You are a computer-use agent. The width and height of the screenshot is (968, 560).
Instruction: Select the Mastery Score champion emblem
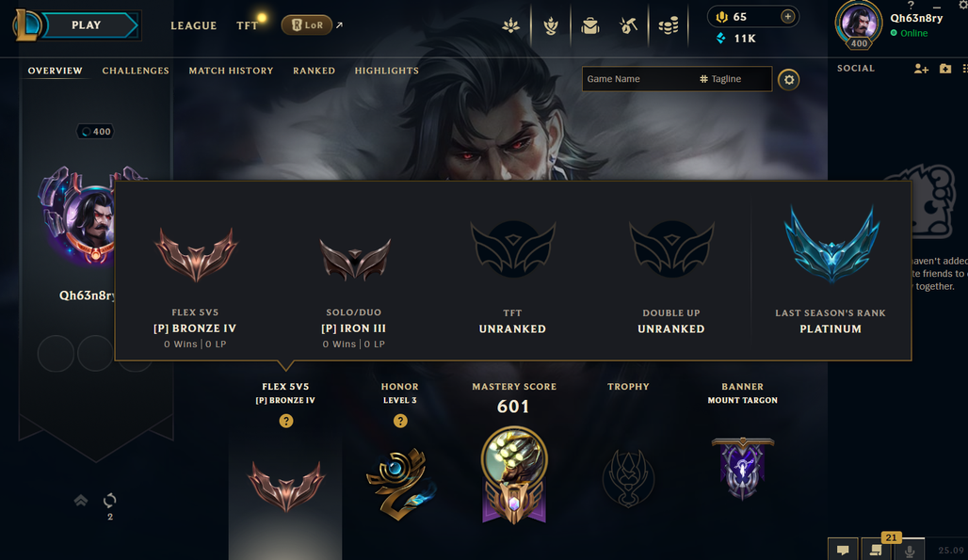click(513, 475)
